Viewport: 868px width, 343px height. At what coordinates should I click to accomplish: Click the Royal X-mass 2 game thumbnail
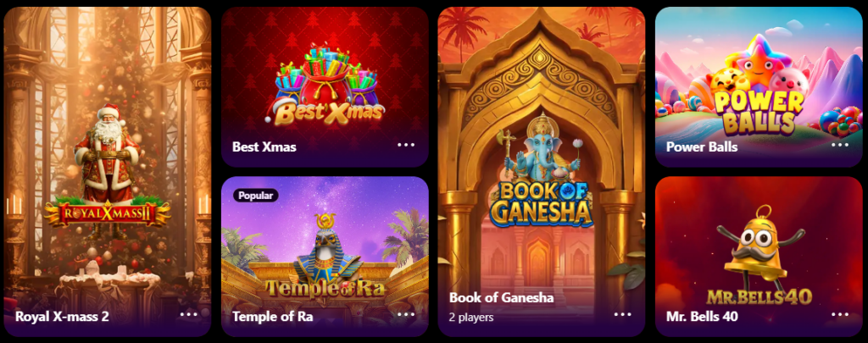tap(108, 171)
